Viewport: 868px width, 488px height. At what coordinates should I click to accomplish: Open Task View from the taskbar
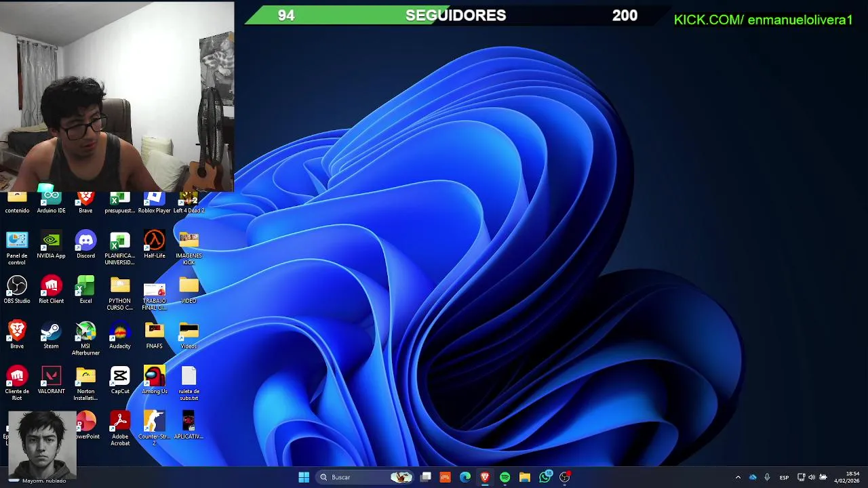click(x=425, y=477)
